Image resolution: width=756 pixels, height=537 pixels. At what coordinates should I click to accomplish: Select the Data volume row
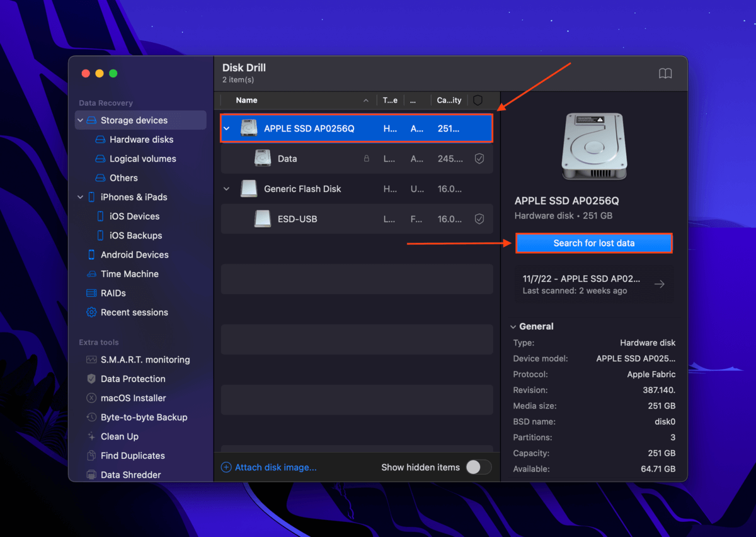tap(357, 159)
